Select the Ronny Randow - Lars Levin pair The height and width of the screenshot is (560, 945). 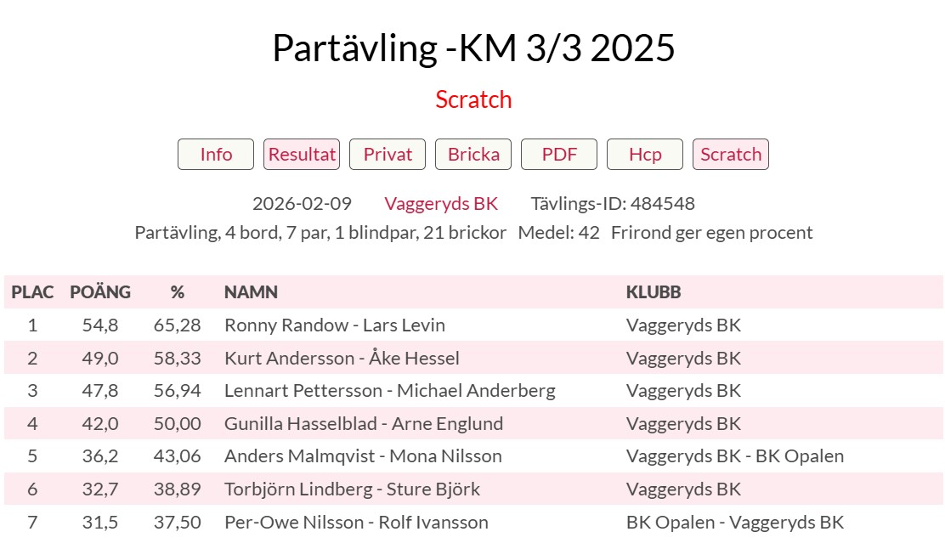(x=334, y=325)
